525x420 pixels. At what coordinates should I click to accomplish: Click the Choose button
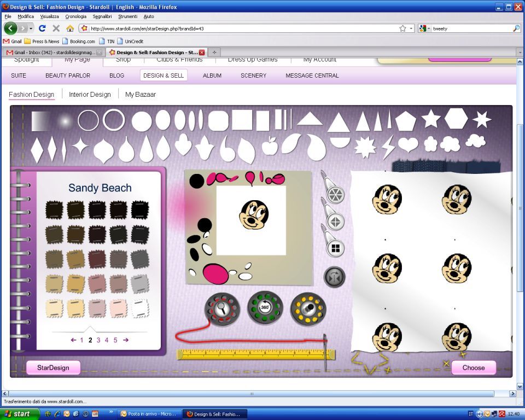click(474, 367)
